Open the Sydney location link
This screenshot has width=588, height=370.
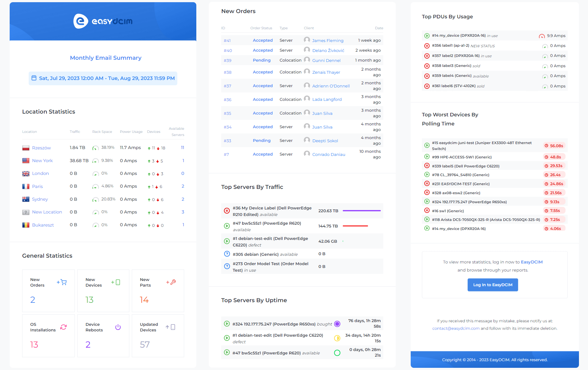tap(40, 199)
